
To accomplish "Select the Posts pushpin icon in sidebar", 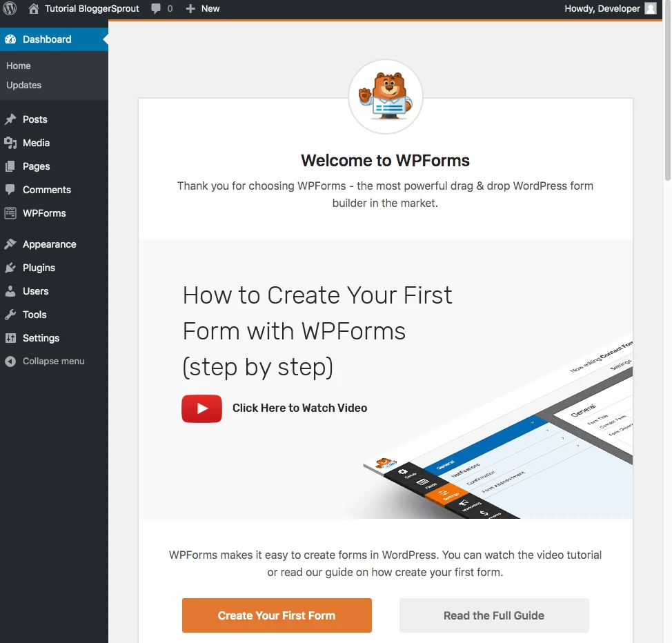I will tap(12, 119).
